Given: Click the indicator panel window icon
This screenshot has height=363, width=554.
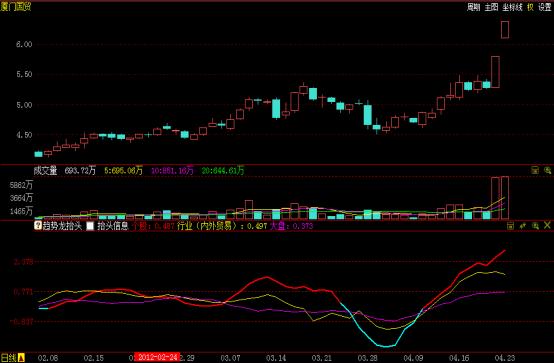Looking at the screenshot, I should [510, 225].
